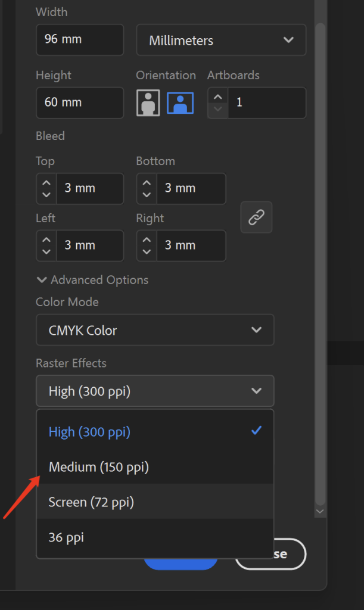364x610 pixels.
Task: Open the CMYK Color mode dropdown
Action: tap(155, 330)
